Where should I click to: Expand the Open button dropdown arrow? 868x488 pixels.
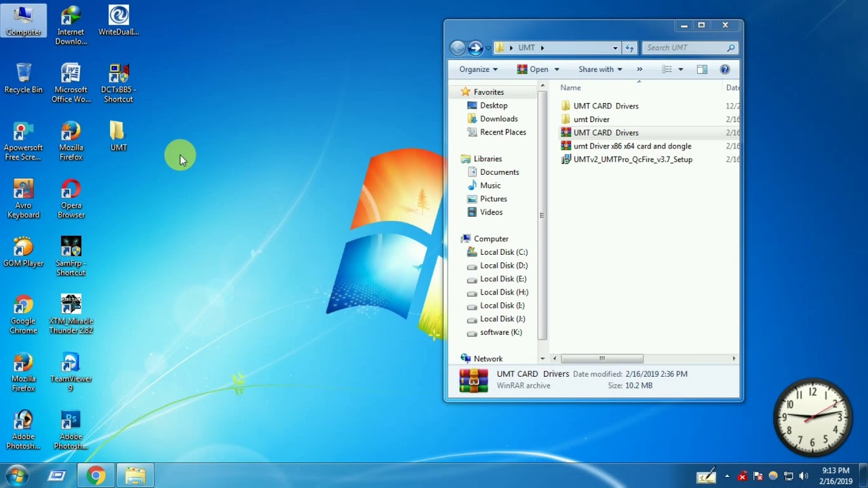click(557, 69)
